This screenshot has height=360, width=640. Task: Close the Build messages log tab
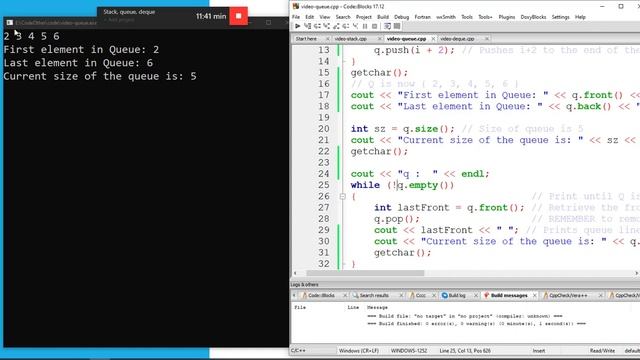(535, 295)
